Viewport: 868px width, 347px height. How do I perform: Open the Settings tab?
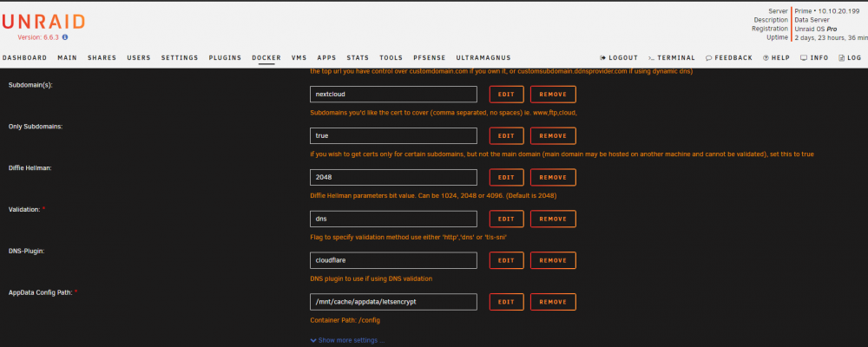[180, 57]
